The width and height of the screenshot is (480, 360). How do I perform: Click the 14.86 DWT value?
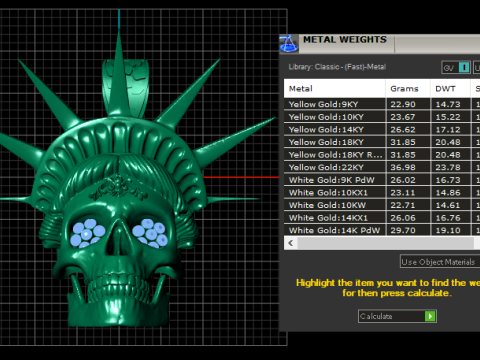click(448, 193)
